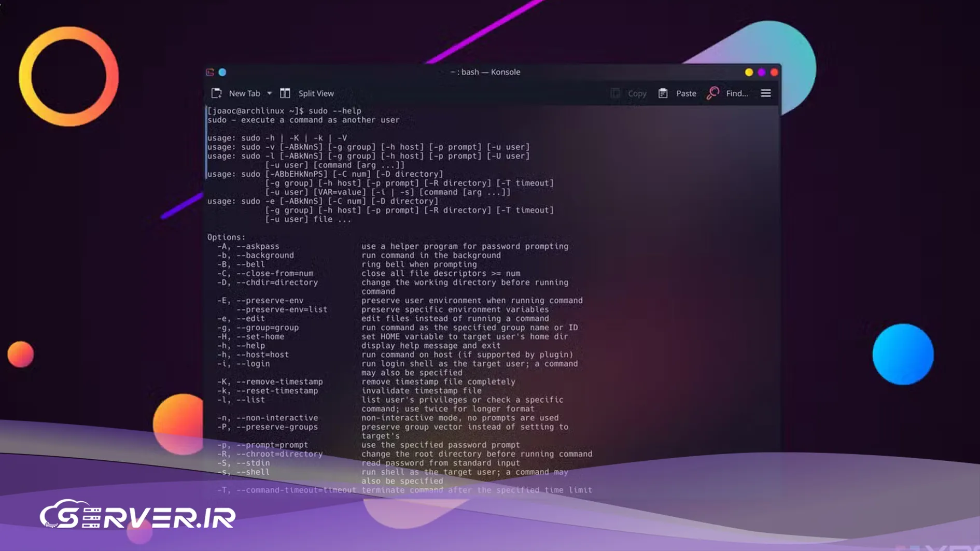This screenshot has width=980, height=551.
Task: Open the Find... search label
Action: (736, 94)
